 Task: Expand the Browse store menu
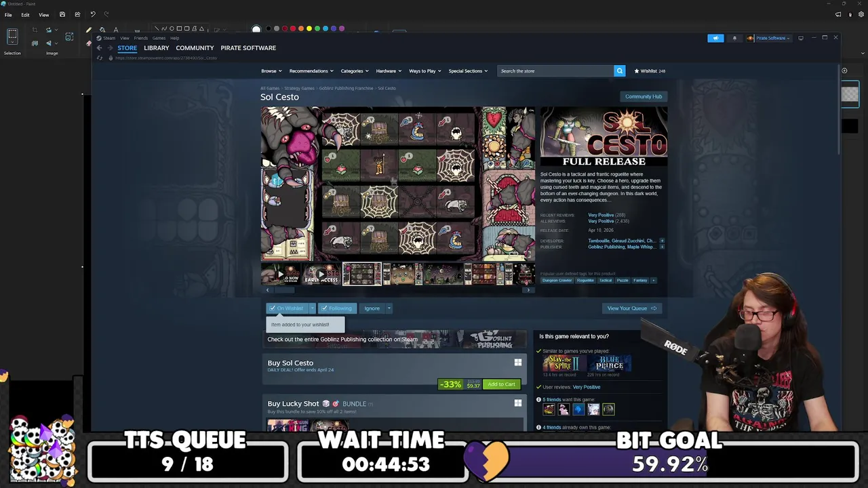coord(271,70)
